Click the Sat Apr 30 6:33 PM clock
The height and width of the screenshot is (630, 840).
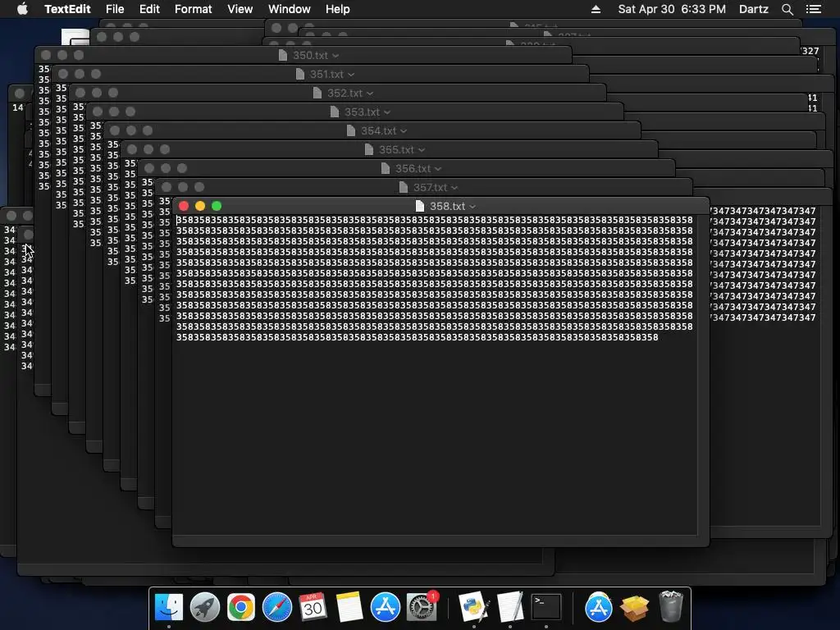click(x=672, y=9)
